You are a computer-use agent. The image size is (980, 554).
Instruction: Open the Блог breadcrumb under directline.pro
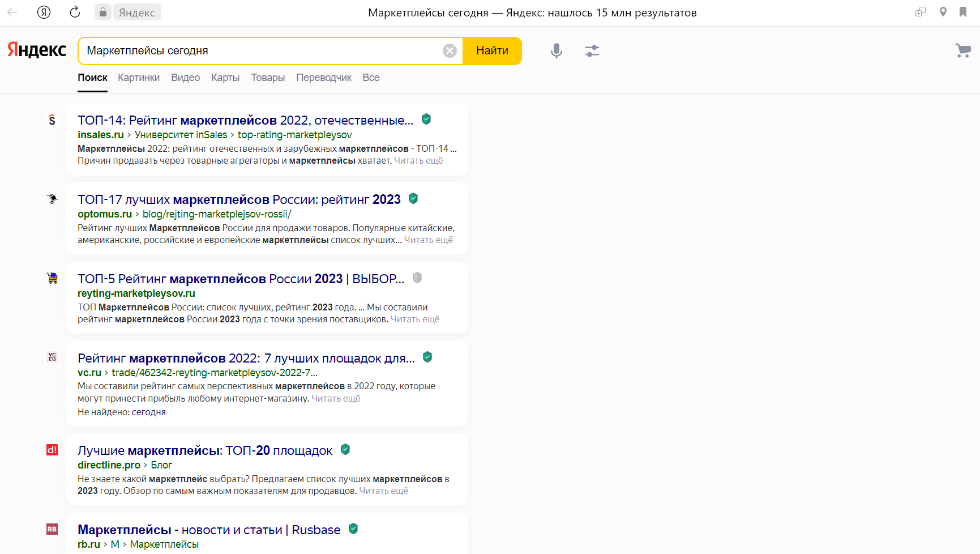161,465
